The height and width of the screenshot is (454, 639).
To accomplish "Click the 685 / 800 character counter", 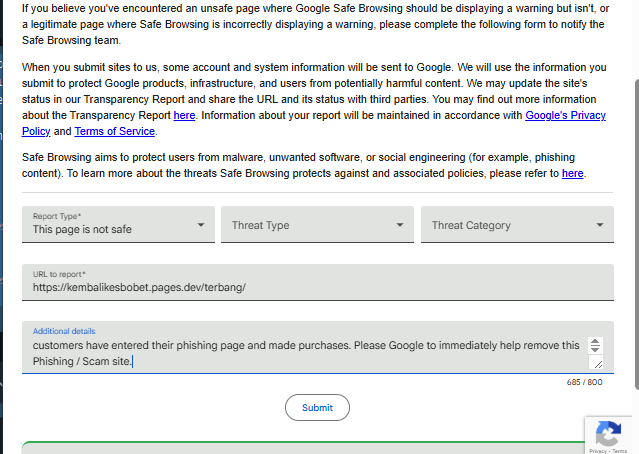I will click(x=584, y=382).
